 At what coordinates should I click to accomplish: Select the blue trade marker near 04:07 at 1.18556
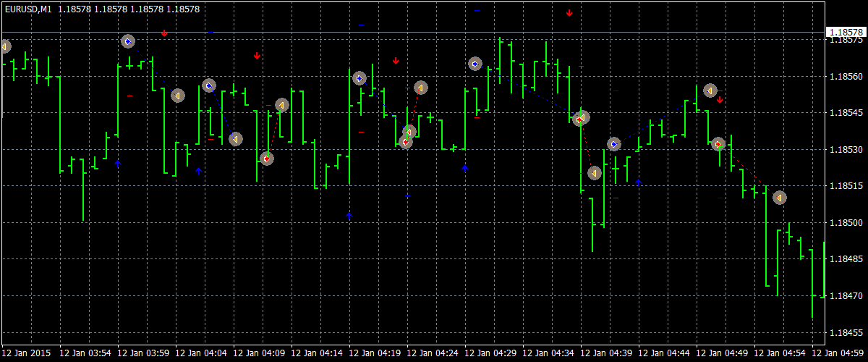209,85
